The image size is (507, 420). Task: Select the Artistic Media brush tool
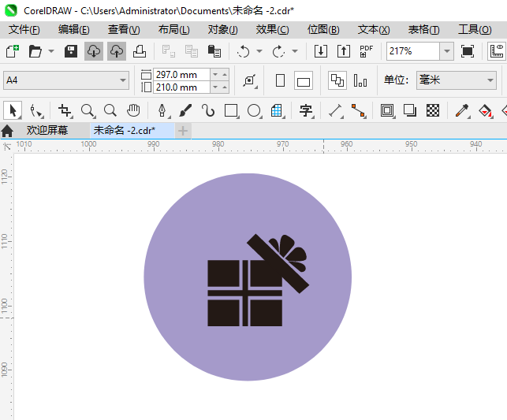[x=185, y=111]
